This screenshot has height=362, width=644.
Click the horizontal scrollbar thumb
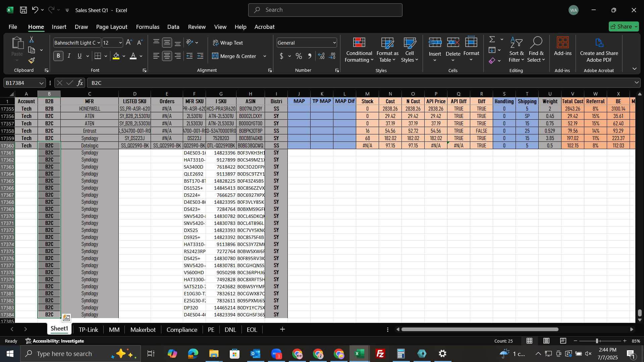(480, 329)
